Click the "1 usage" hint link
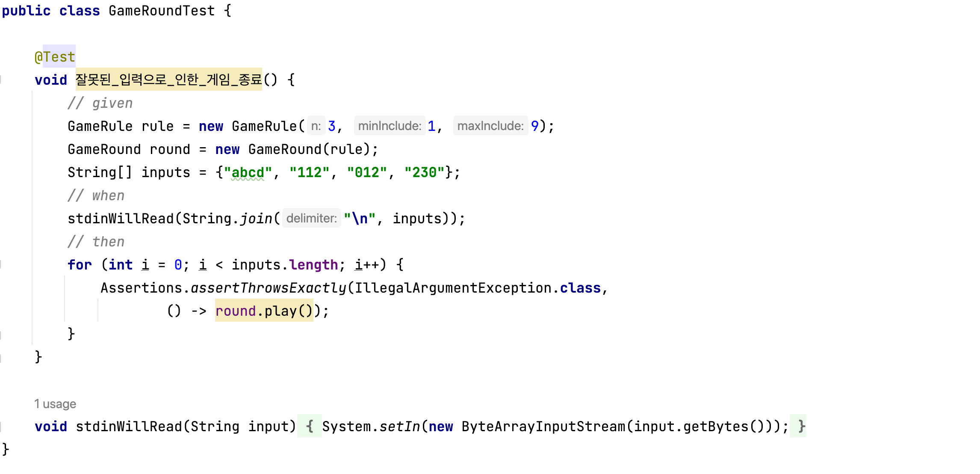 (55, 404)
